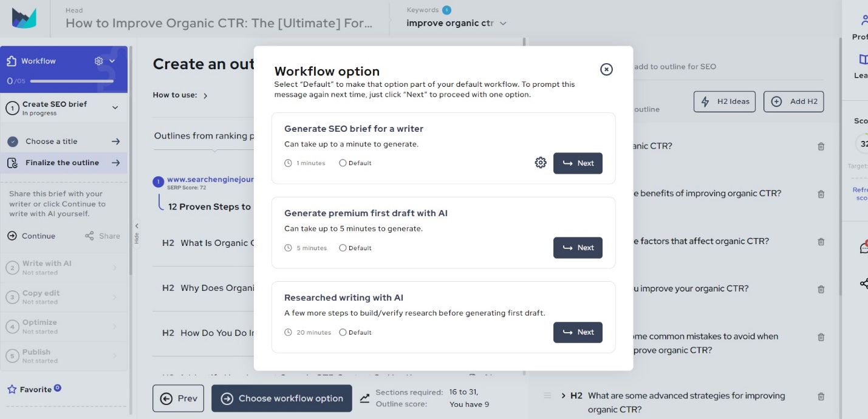Select Default for premium first draft
The image size is (868, 419).
[343, 248]
